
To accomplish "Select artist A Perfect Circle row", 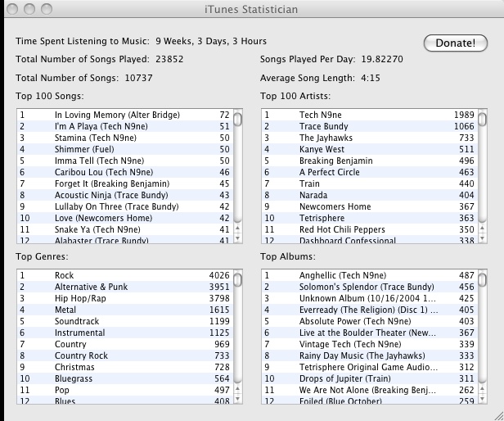I will (x=370, y=172).
